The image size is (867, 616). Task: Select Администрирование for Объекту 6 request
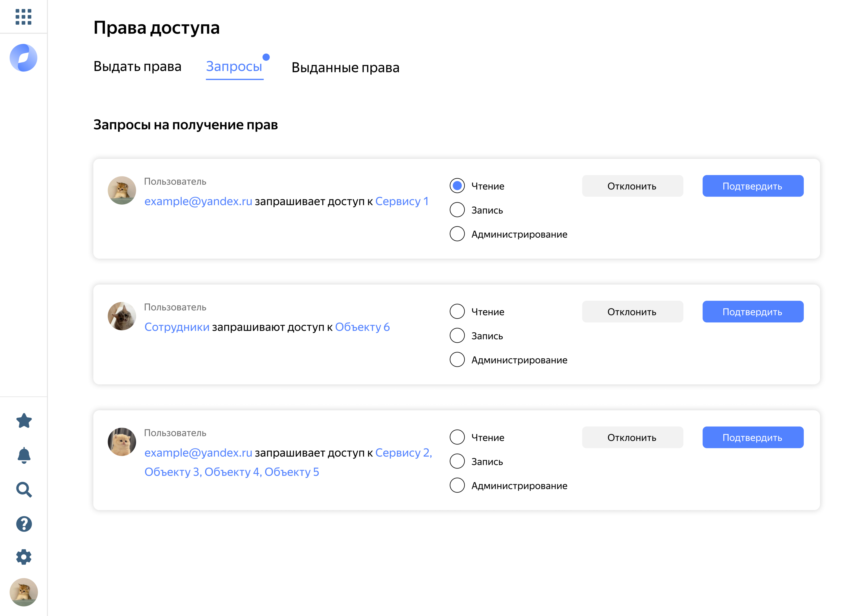click(x=457, y=360)
